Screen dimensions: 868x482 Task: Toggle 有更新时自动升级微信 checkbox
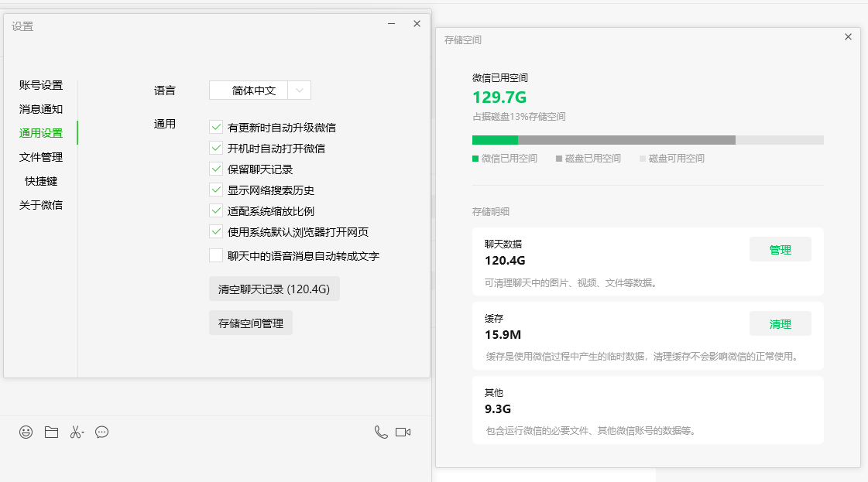[x=216, y=128]
